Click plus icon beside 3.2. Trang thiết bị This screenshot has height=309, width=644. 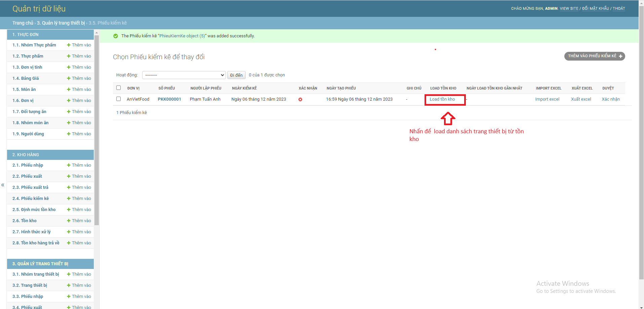(69, 285)
